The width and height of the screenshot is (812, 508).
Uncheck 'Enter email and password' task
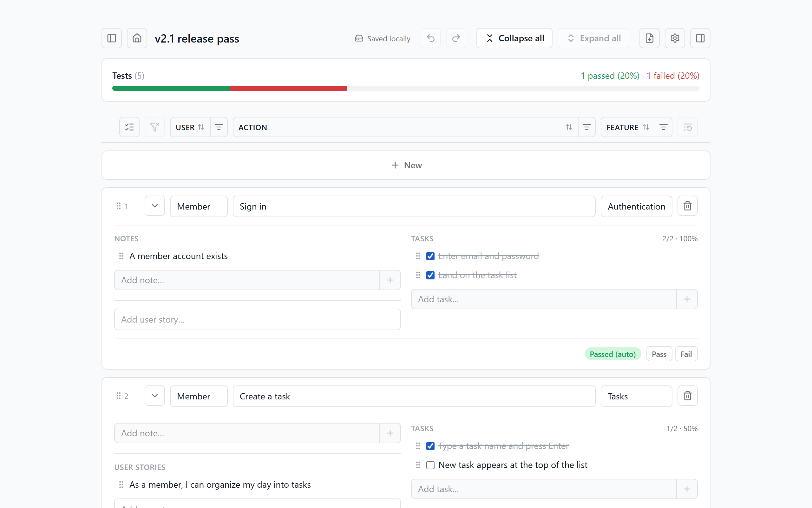coord(430,256)
